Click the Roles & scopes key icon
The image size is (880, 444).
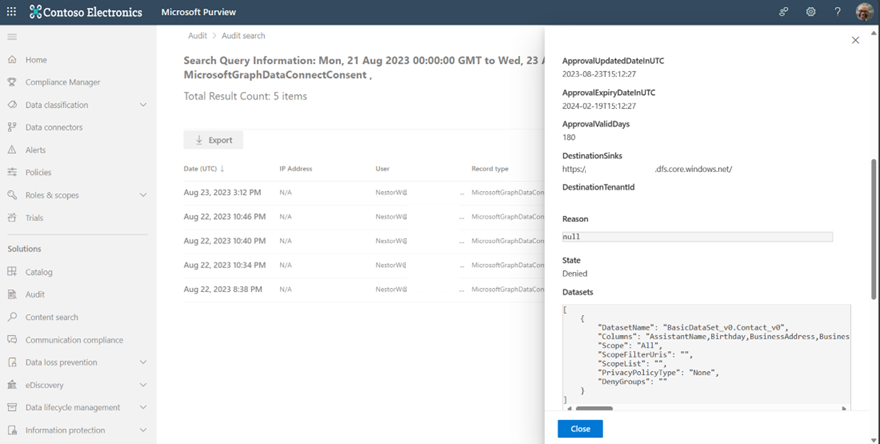(x=12, y=195)
